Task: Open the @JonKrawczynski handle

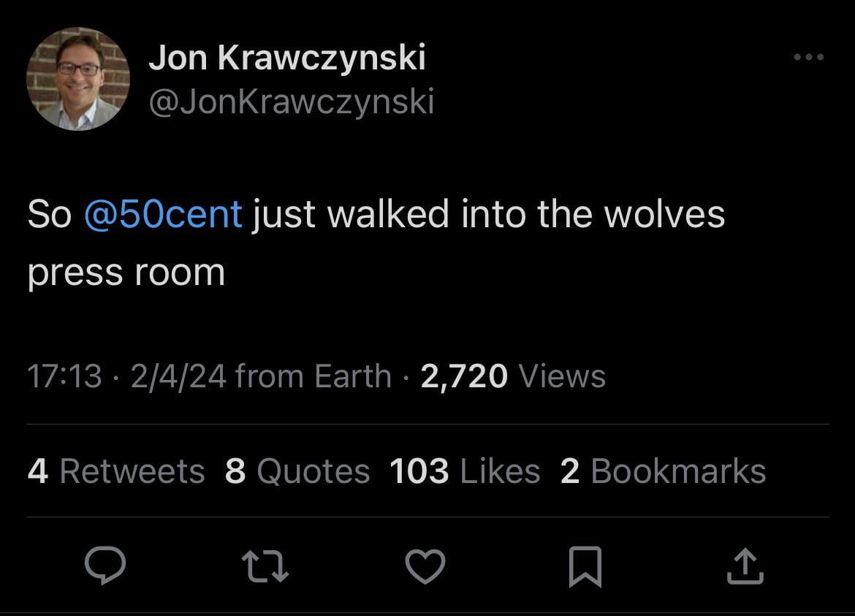Action: [x=291, y=101]
